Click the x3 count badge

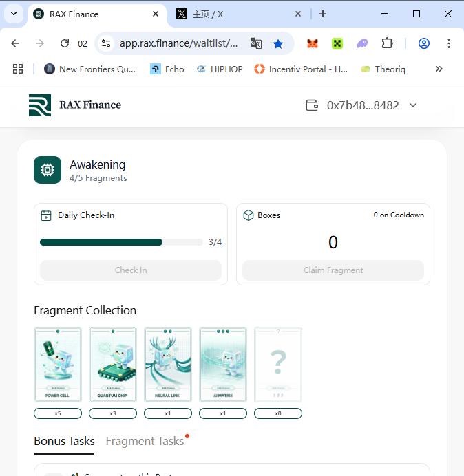(113, 413)
